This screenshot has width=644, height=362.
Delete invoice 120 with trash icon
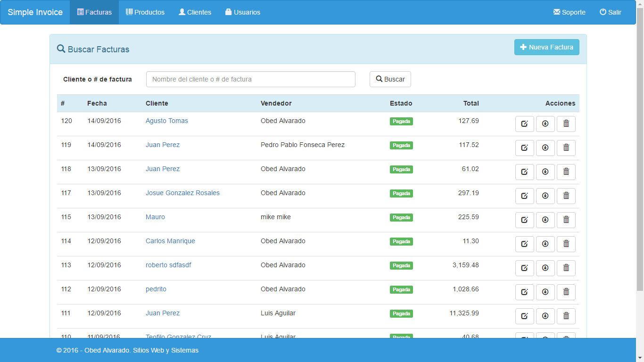pos(566,124)
